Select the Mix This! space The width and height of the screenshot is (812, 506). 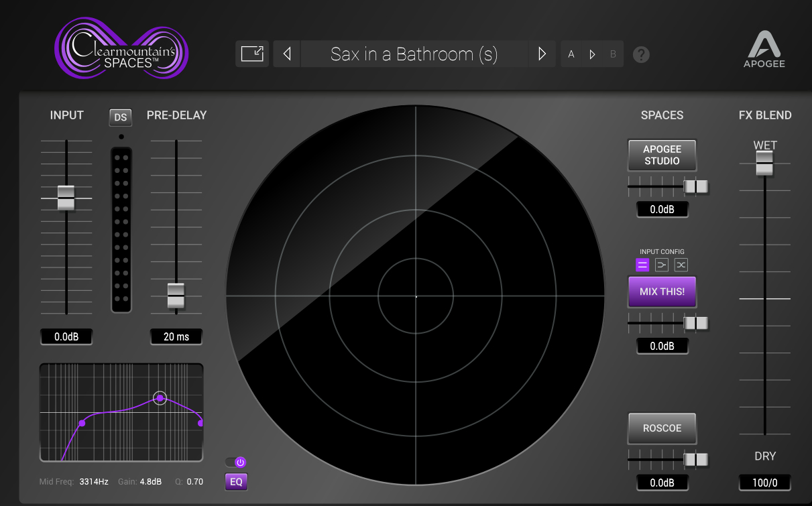(662, 292)
